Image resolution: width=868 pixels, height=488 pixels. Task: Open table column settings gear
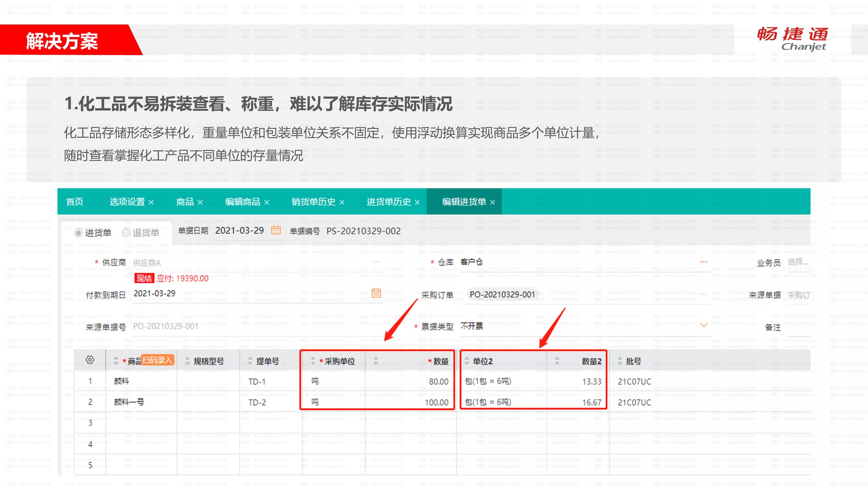coord(90,360)
